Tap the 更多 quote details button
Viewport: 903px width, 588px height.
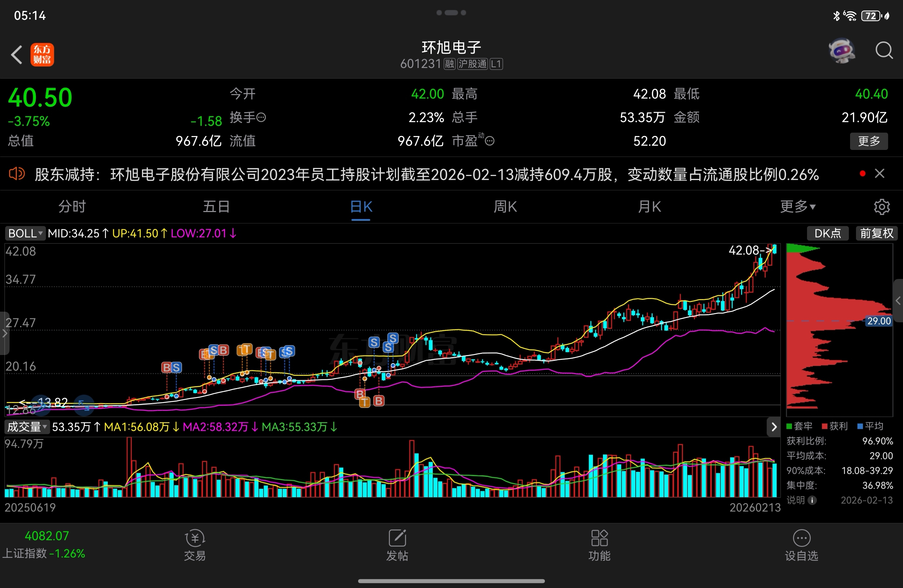coord(868,141)
